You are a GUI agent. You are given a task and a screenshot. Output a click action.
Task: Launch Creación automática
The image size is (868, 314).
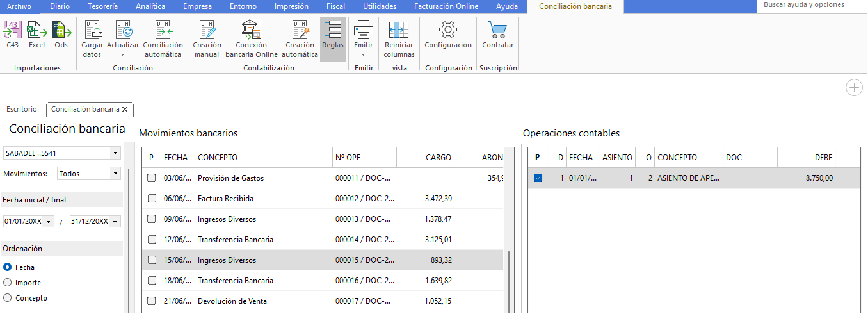coord(300,38)
